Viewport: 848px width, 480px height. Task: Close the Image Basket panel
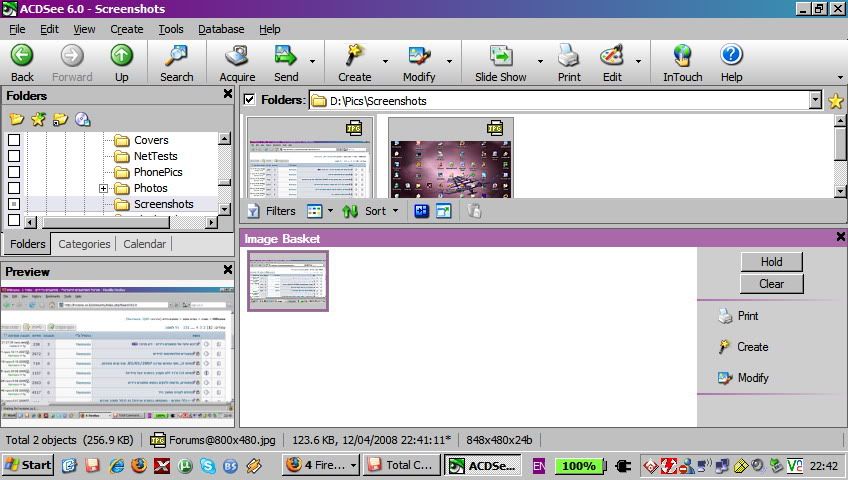[840, 237]
